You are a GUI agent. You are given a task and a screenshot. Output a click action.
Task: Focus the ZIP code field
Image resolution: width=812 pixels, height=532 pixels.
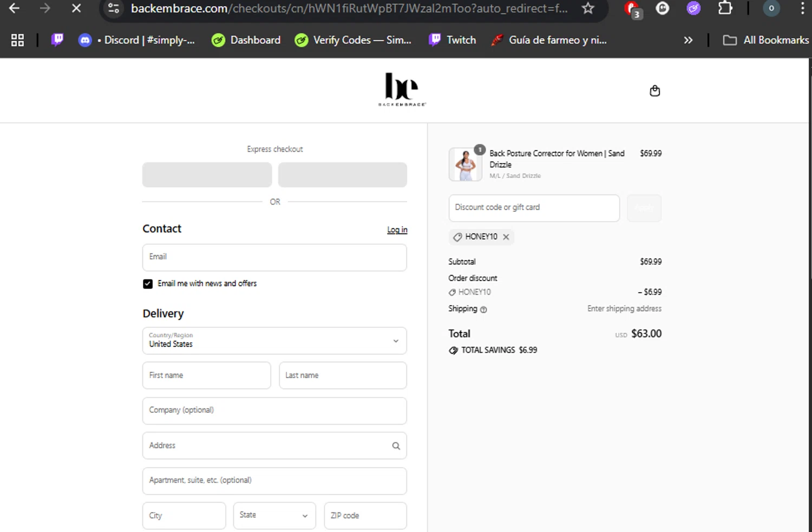[365, 516]
